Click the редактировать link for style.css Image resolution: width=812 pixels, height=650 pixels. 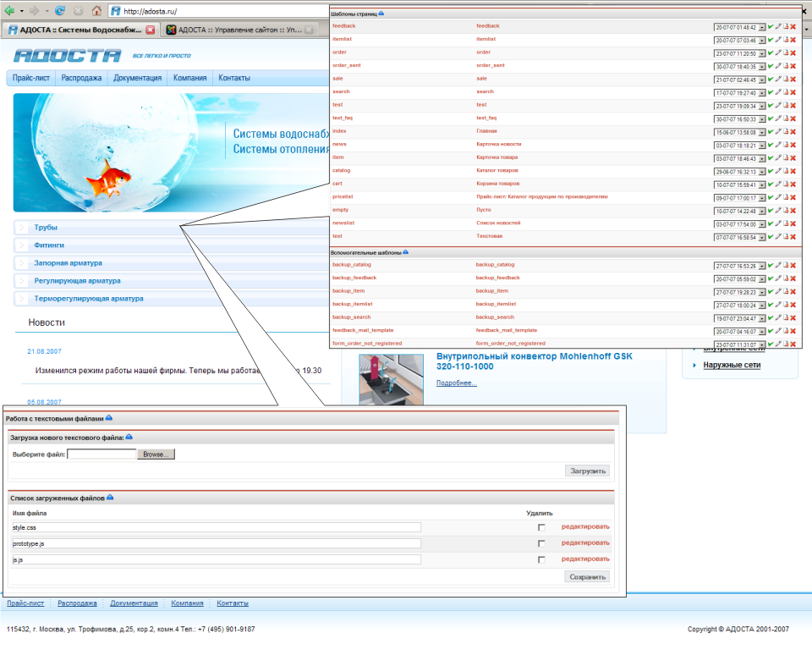coord(584,526)
